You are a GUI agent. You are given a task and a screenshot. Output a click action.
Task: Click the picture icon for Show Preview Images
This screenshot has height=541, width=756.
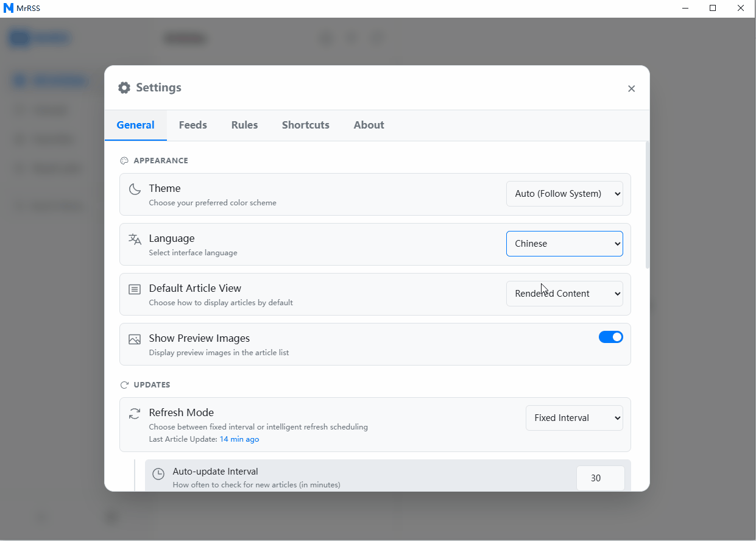(x=135, y=339)
